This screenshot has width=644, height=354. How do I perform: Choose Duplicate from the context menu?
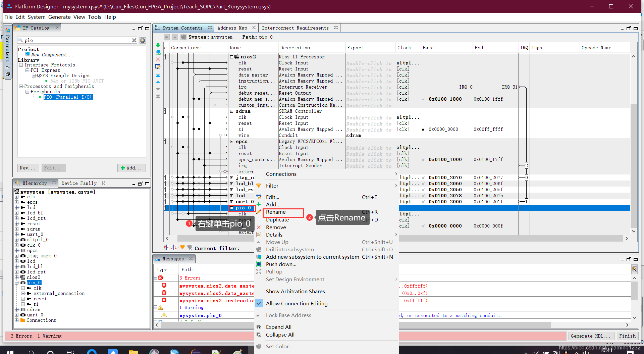pos(277,220)
